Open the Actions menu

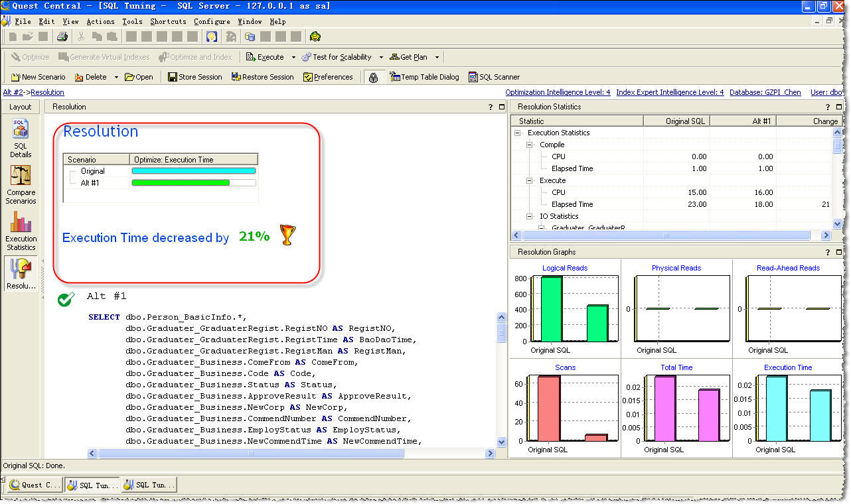pos(100,21)
